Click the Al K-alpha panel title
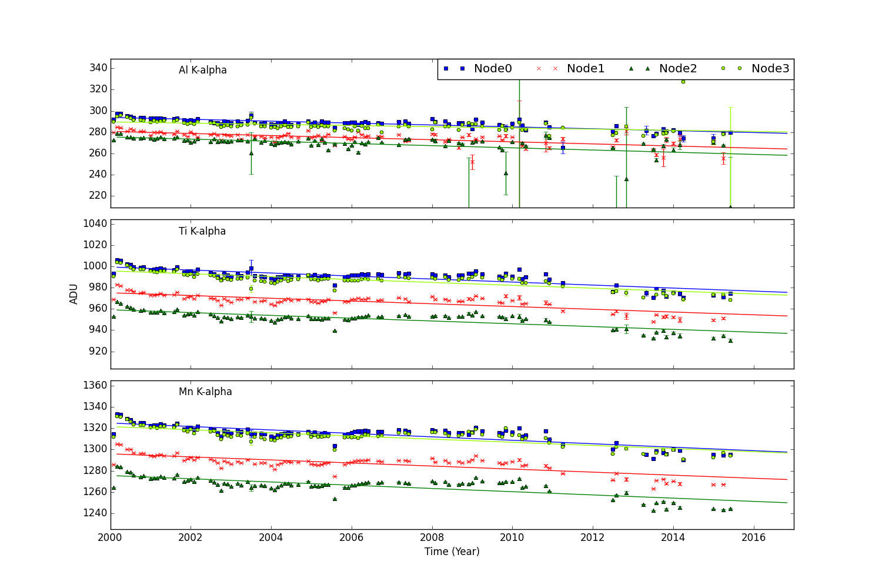The image size is (882, 588). [203, 71]
